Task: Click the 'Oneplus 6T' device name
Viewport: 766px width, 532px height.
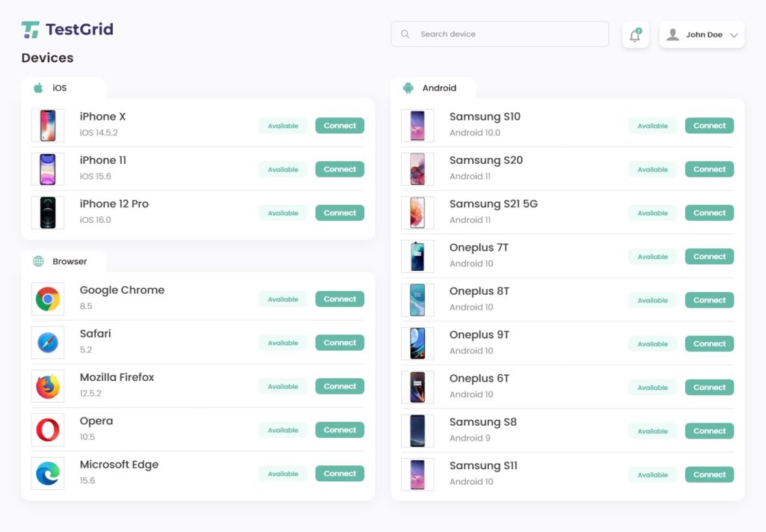Action: click(x=479, y=379)
